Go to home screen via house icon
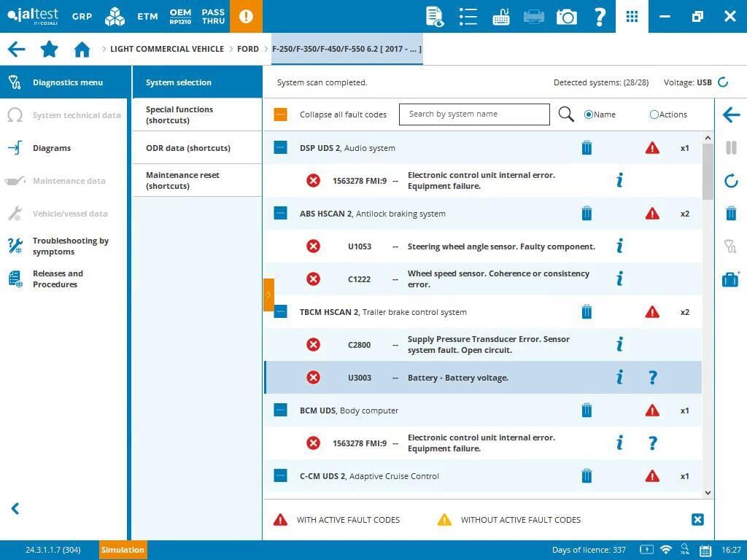 pos(82,49)
